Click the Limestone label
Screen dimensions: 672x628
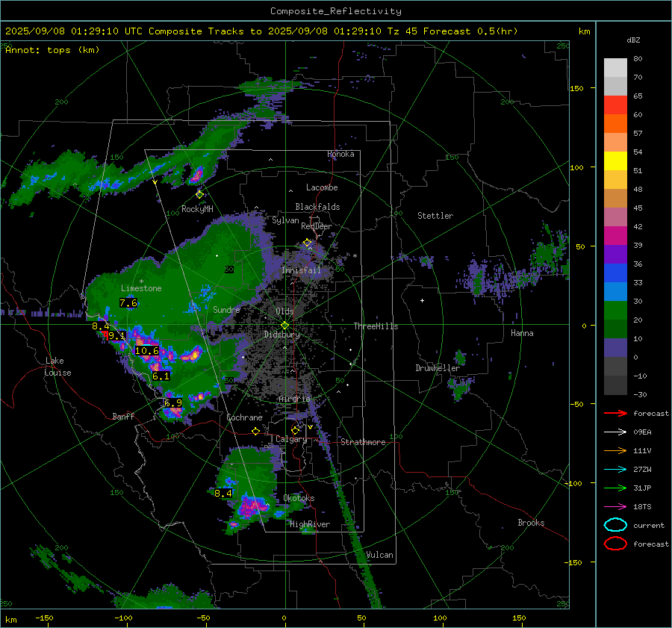pos(141,288)
